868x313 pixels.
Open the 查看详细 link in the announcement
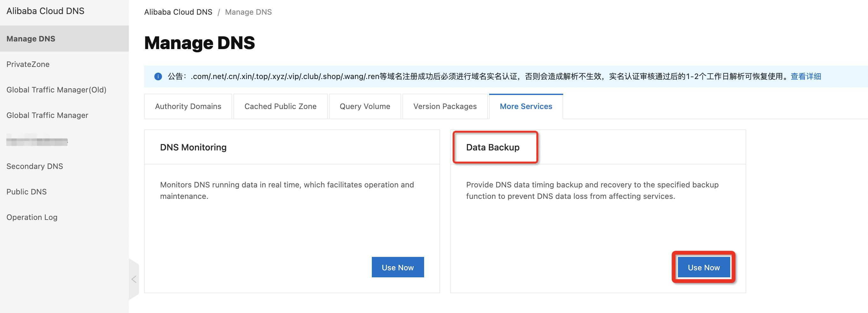(x=806, y=76)
